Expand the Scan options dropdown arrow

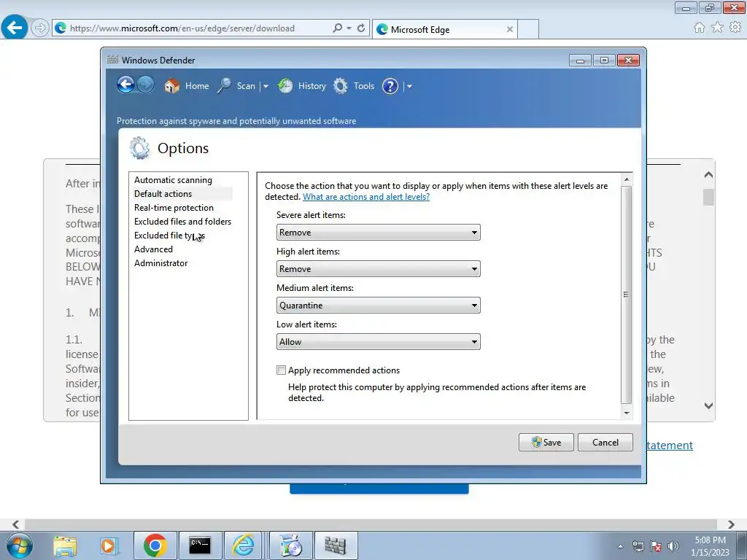coord(266,86)
